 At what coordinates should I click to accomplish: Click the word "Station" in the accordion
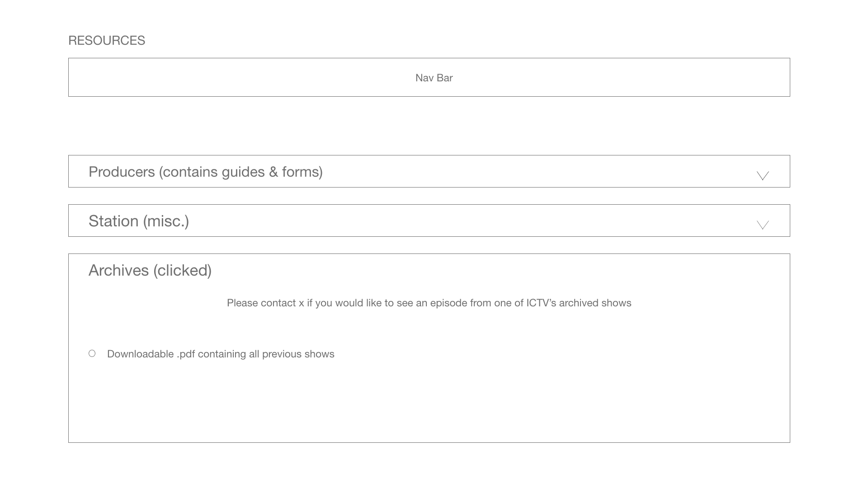[113, 221]
